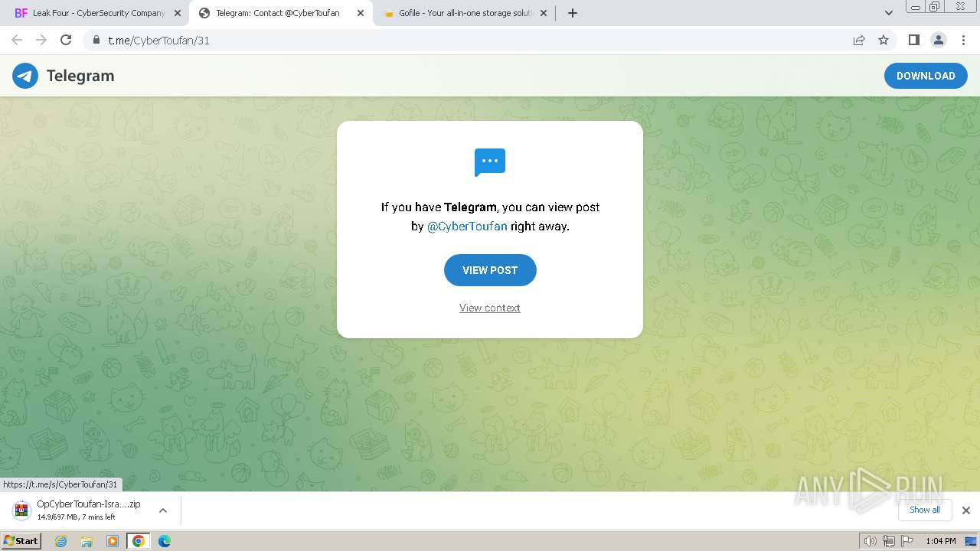Screen dimensions: 980x551
Task: Close the Leak Four tab
Action: (x=177, y=13)
